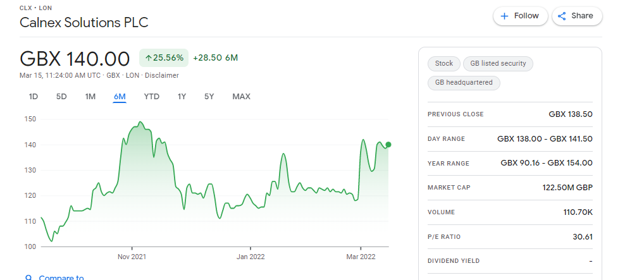This screenshot has width=644, height=280.
Task: Click the Compare to link
Action: (61, 278)
